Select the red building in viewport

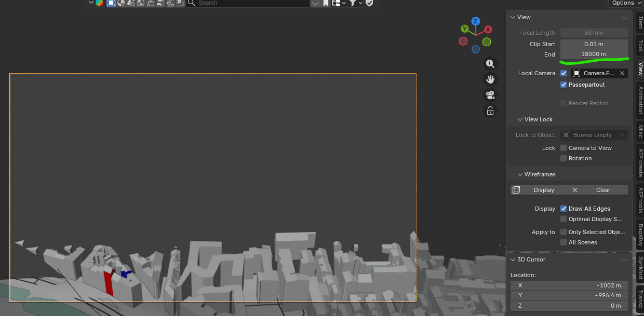[x=109, y=283]
